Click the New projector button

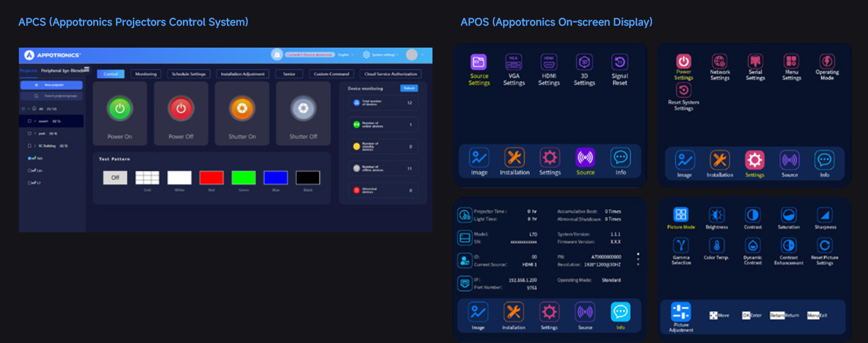tap(51, 85)
